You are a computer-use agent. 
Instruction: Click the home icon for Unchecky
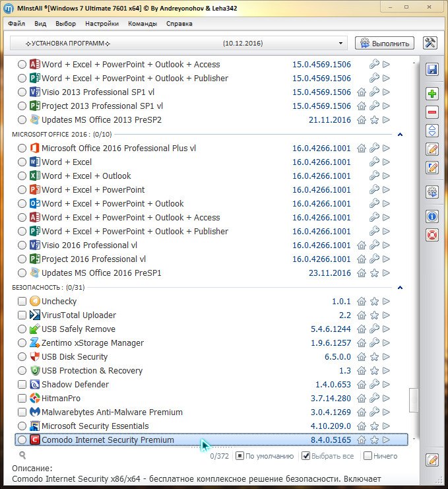point(362,302)
